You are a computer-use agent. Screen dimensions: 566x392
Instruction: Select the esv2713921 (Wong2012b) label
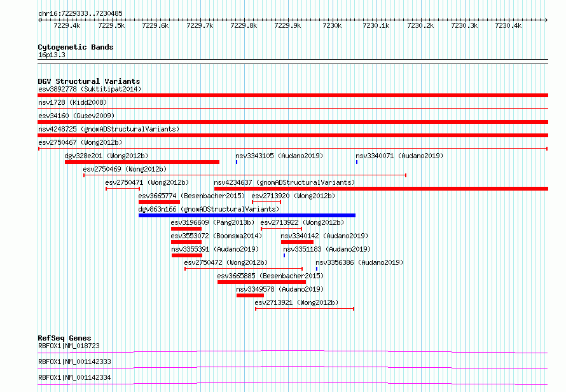[x=296, y=302]
